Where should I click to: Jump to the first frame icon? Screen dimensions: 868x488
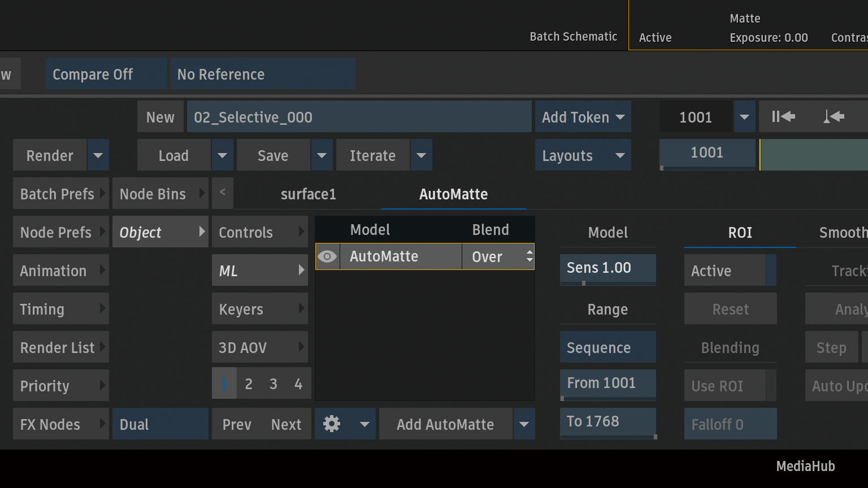(x=783, y=116)
